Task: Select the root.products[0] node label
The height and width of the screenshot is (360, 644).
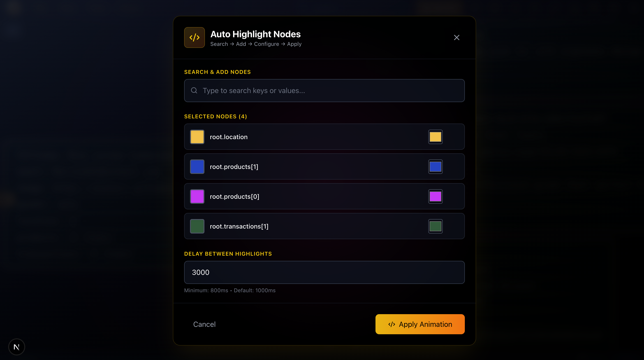Action: tap(234, 196)
